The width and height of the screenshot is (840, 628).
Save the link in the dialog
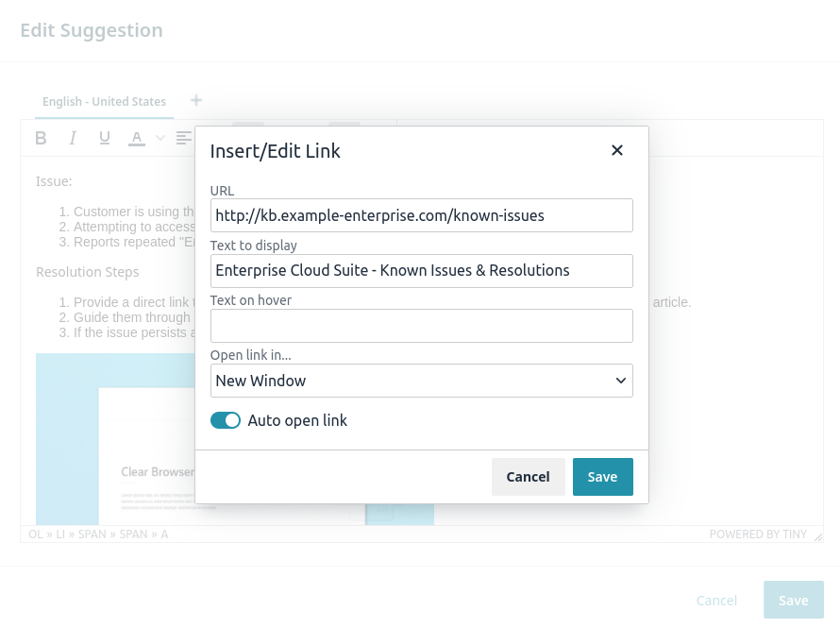(x=602, y=477)
